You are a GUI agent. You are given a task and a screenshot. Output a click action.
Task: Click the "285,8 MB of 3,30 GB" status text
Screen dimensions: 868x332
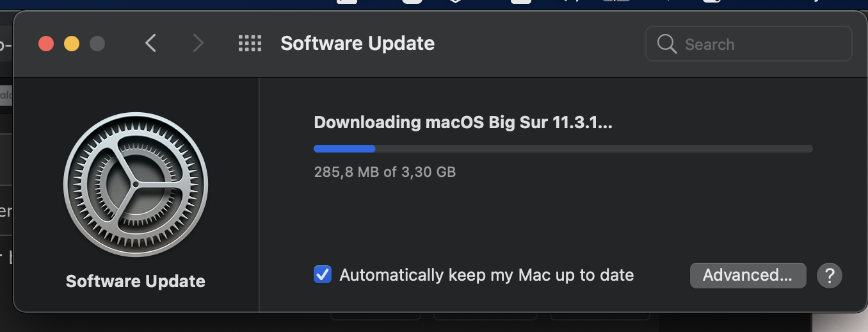385,172
